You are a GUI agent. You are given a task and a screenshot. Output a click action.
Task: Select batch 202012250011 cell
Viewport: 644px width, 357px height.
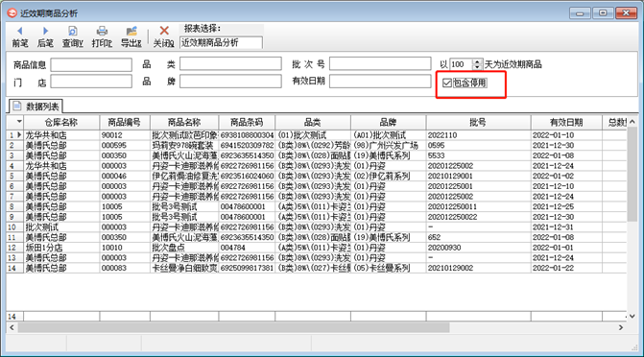478,206
